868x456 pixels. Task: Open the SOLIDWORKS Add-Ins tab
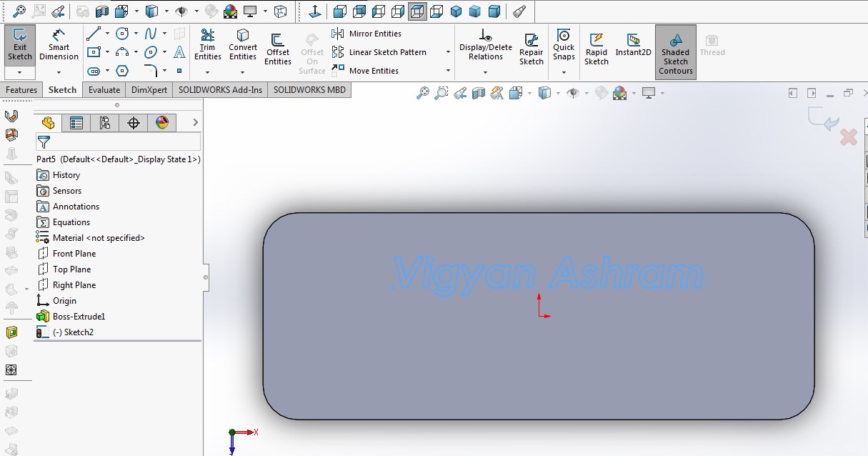coord(220,90)
